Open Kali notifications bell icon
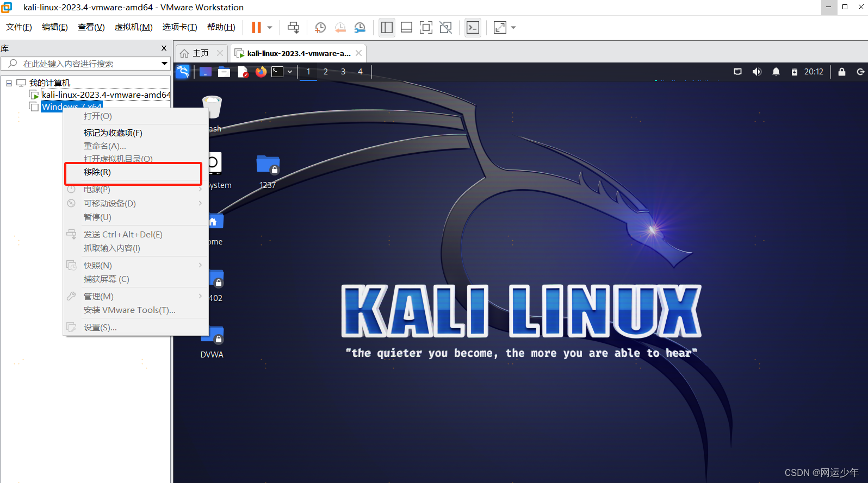This screenshot has width=868, height=483. 776,72
